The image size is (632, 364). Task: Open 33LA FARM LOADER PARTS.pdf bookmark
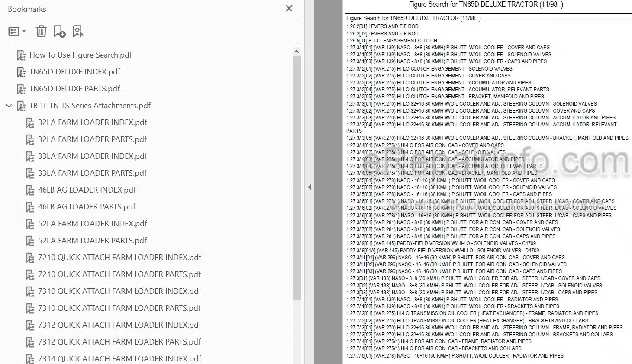(92, 173)
